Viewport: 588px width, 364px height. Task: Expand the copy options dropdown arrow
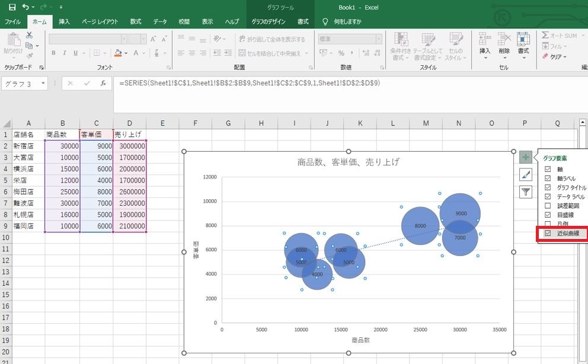coord(37,46)
